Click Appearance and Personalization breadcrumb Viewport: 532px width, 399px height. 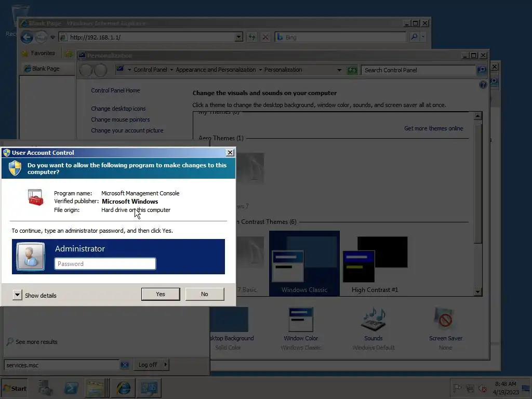(216, 70)
